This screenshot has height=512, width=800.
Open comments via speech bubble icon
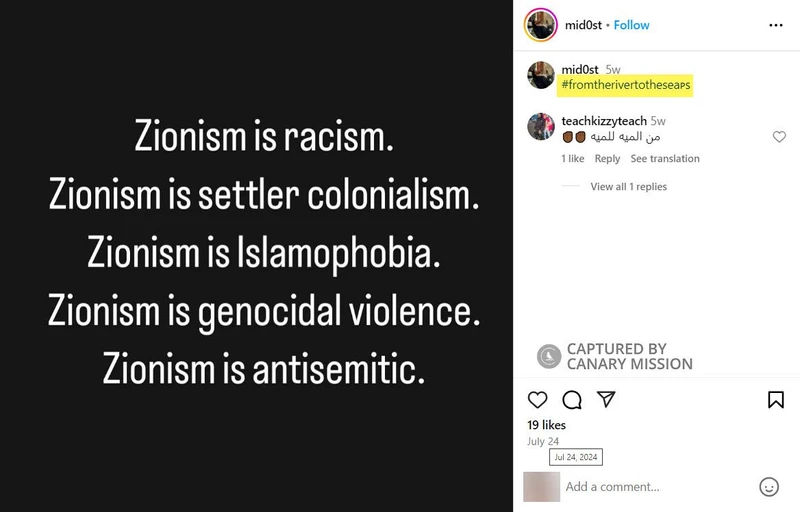pyautogui.click(x=572, y=400)
